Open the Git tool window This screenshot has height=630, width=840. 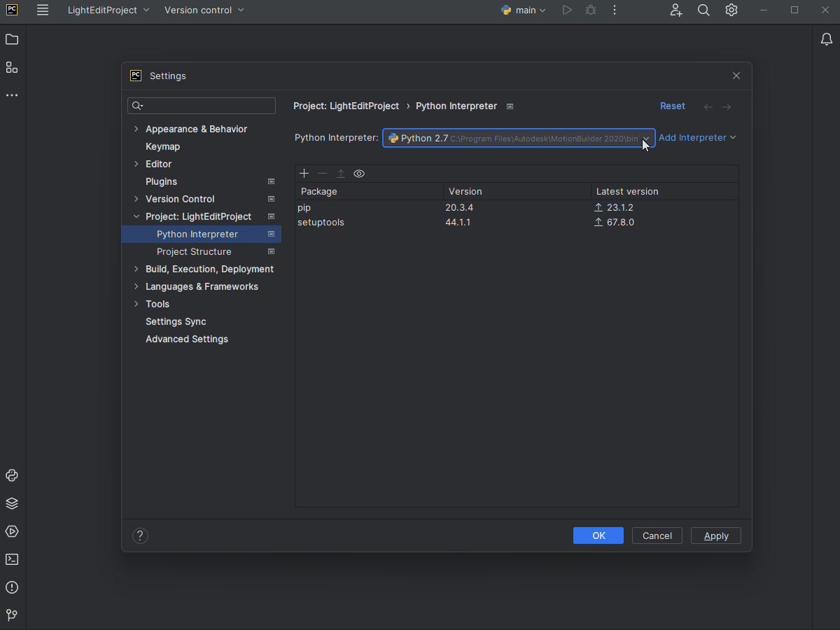point(12,615)
